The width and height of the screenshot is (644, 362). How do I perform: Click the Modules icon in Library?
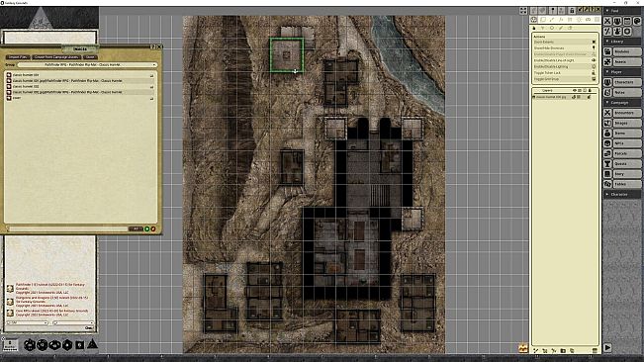pyautogui.click(x=607, y=51)
